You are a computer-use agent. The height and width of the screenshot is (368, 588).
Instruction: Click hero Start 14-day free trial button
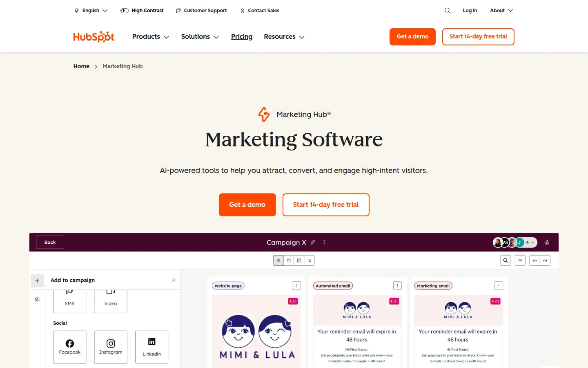coord(326,205)
